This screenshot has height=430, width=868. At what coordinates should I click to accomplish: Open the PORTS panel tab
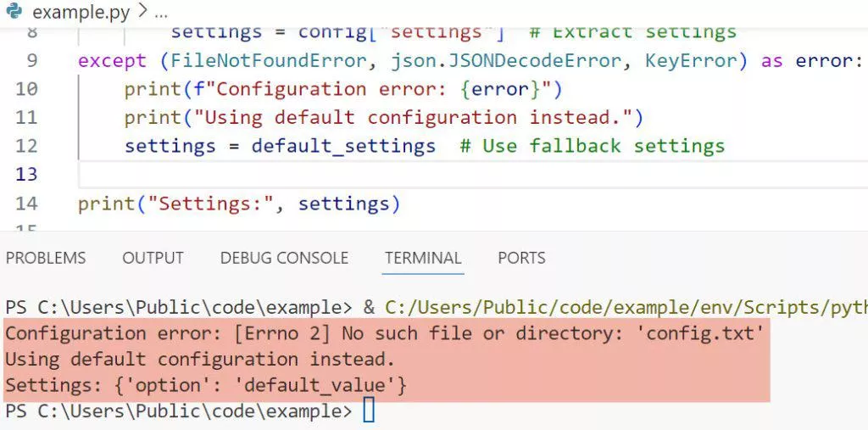(521, 258)
